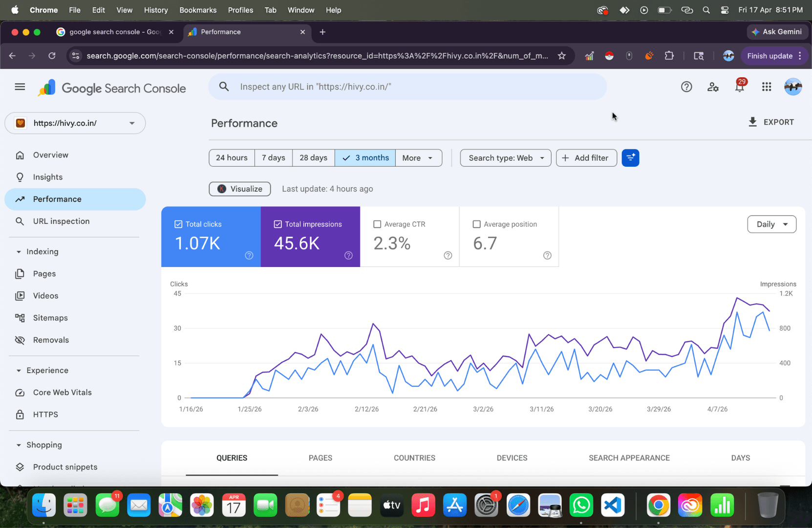
Task: Click the Sitemaps sidebar icon
Action: click(x=20, y=318)
